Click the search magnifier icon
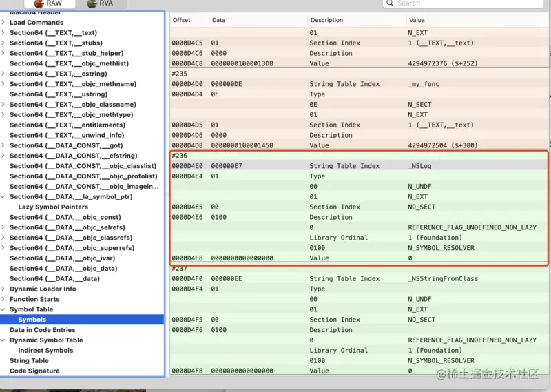Viewport: 551px width, 392px height. pos(390,3)
